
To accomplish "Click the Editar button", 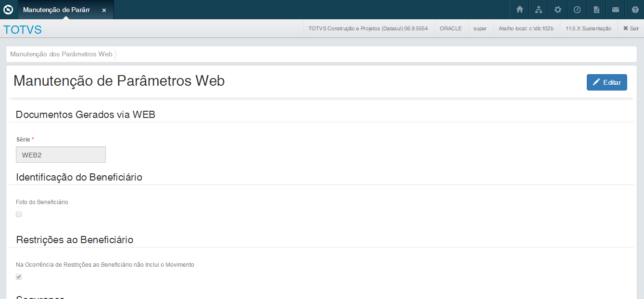I will [606, 82].
